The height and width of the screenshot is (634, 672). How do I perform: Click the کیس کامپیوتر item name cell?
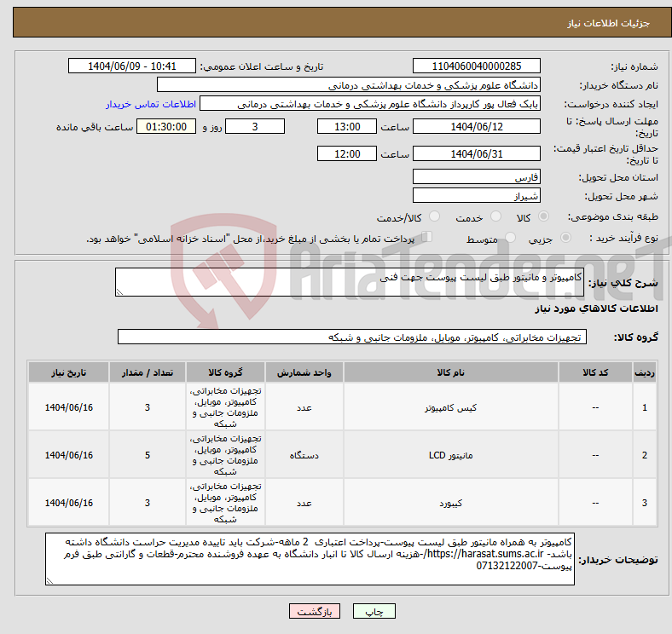[x=450, y=407]
